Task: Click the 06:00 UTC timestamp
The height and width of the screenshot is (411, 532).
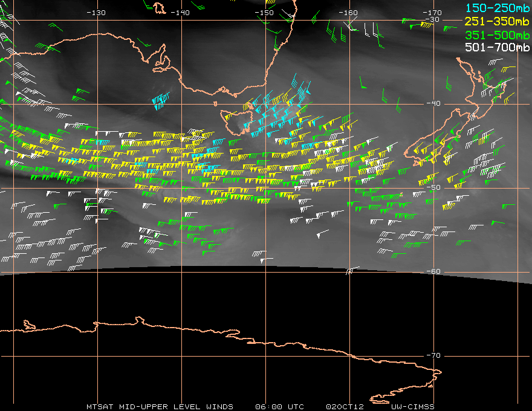Action: click(x=279, y=407)
